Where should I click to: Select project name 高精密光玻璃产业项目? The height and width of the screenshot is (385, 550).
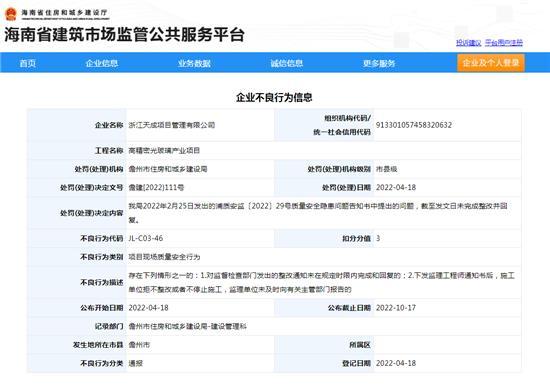164,151
